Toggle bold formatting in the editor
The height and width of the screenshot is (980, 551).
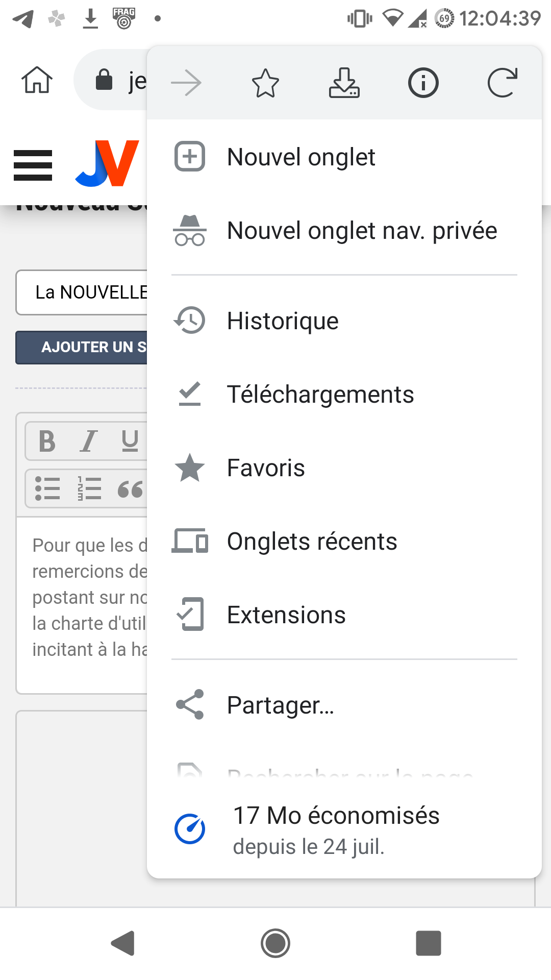(x=47, y=441)
